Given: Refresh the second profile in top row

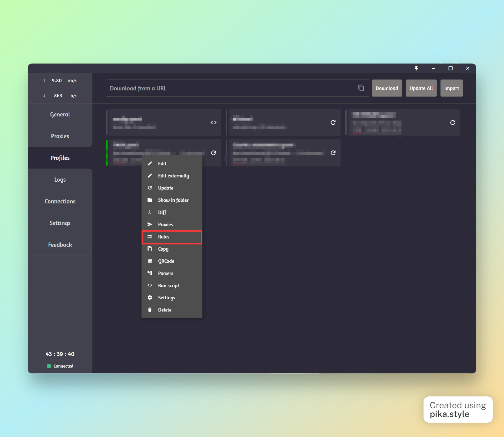Looking at the screenshot, I should click(333, 123).
